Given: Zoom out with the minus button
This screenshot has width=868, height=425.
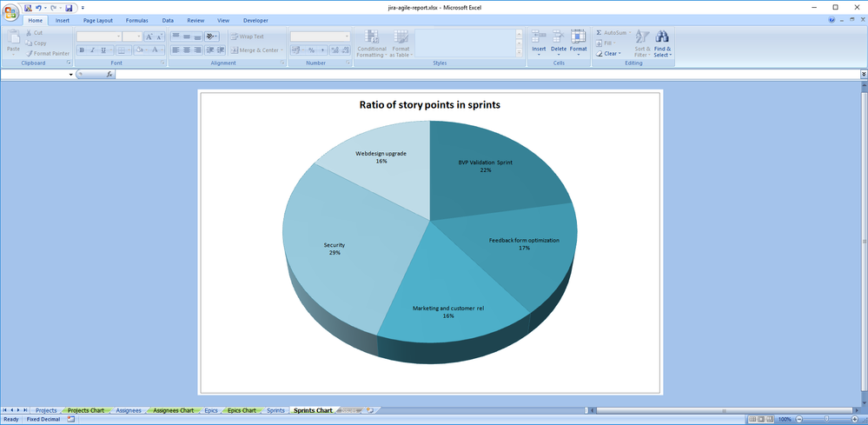Looking at the screenshot, I should (x=798, y=420).
